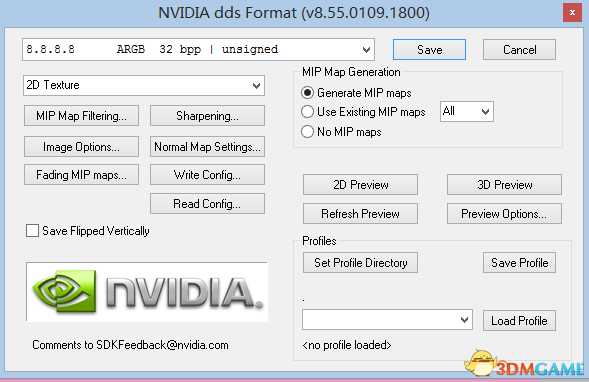Enable Save Flipped Vertically checkbox
Screen dimensions: 589x382
pos(32,231)
